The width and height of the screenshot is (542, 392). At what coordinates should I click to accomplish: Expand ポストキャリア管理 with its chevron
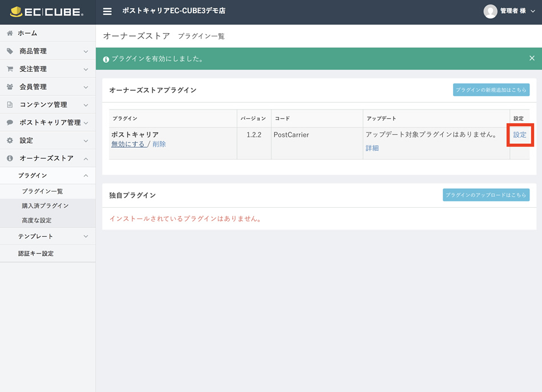[86, 123]
